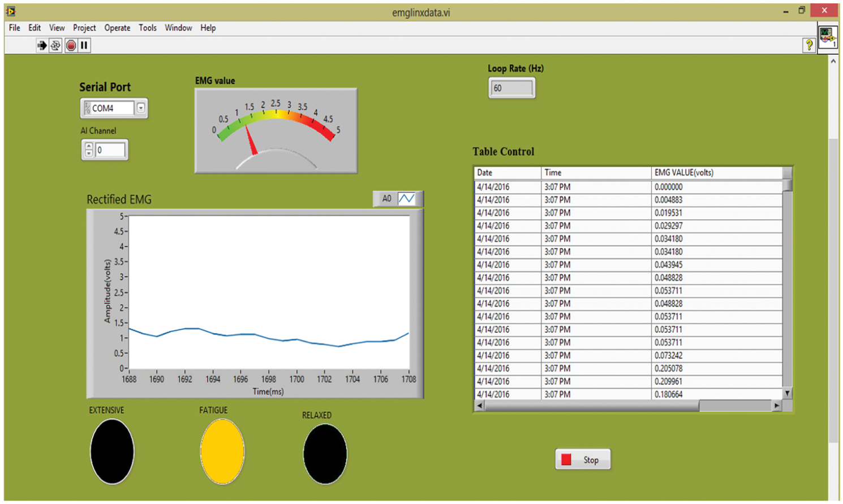Screen dimensions: 843x504
Task: Expand the COM4 serial port dropdown
Action: [141, 107]
